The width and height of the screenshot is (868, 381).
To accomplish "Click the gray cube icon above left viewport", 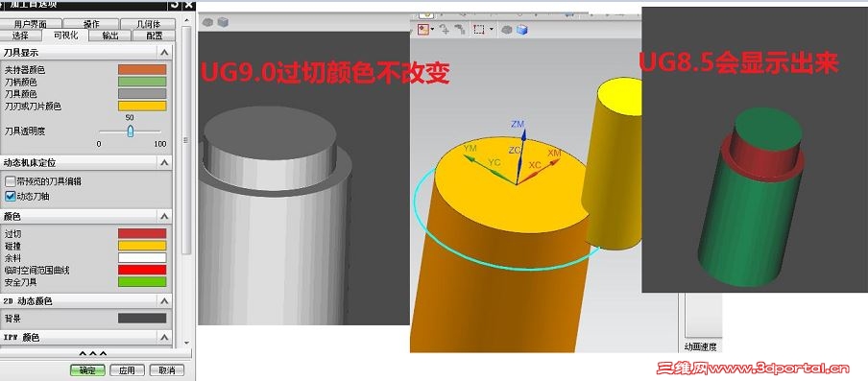I will click(x=223, y=23).
